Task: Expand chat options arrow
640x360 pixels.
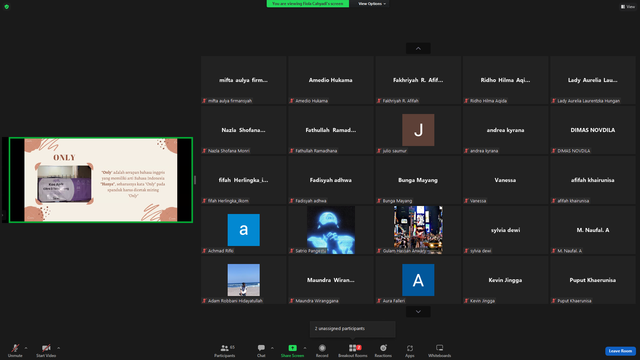Action: point(272,348)
